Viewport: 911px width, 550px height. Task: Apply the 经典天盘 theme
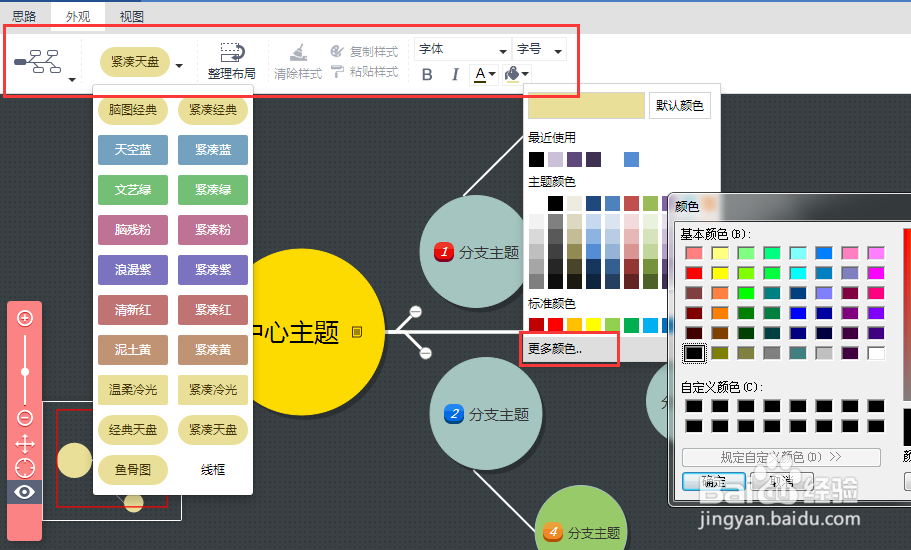point(133,430)
